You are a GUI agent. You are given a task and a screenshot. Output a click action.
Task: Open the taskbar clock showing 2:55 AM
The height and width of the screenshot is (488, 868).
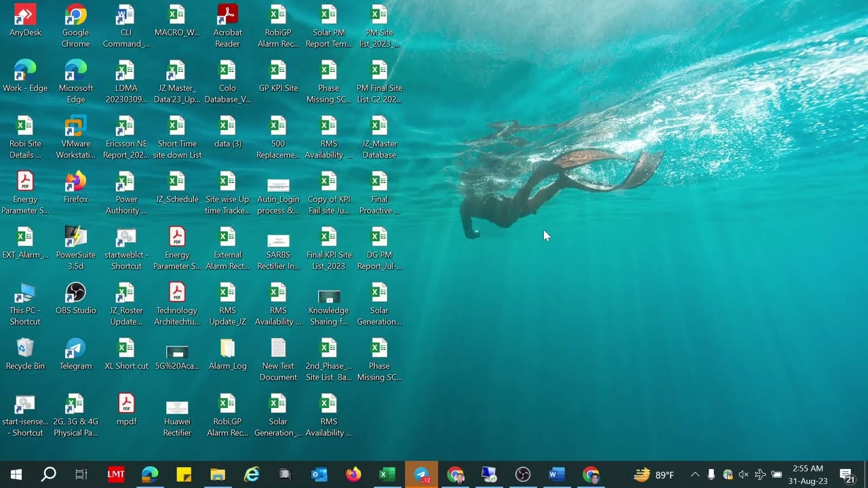808,474
